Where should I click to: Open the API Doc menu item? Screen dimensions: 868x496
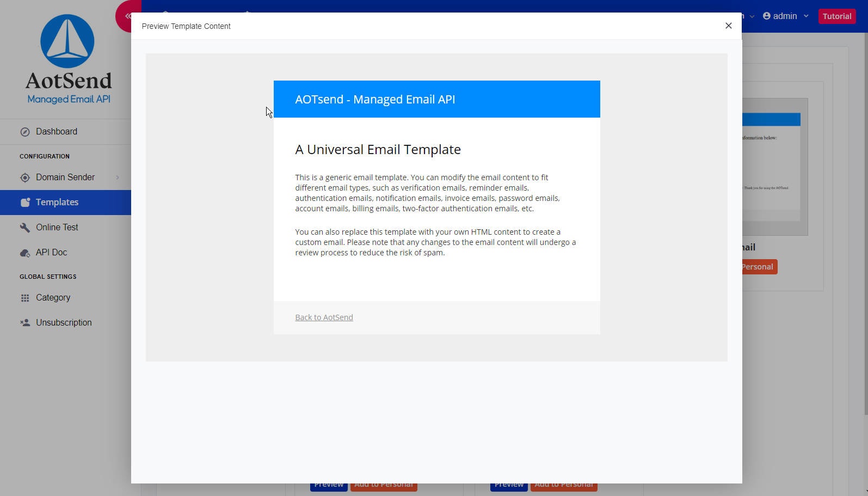[x=65, y=253]
